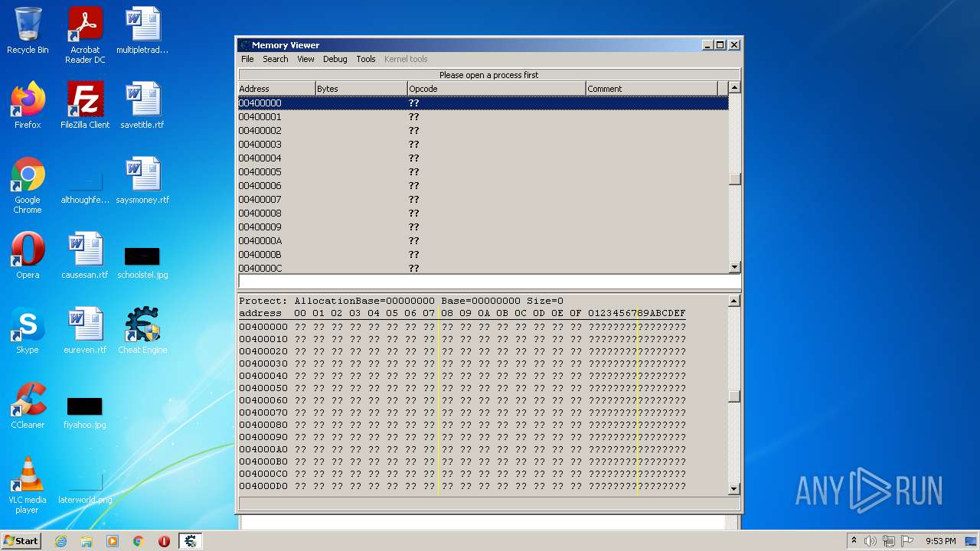
Task: Click the volume icon in system tray
Action: [x=871, y=541]
